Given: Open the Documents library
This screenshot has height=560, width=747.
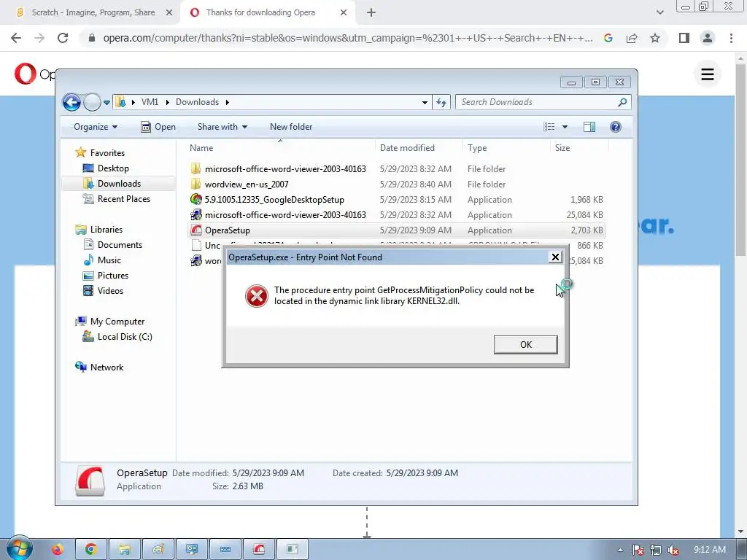Looking at the screenshot, I should pos(120,245).
